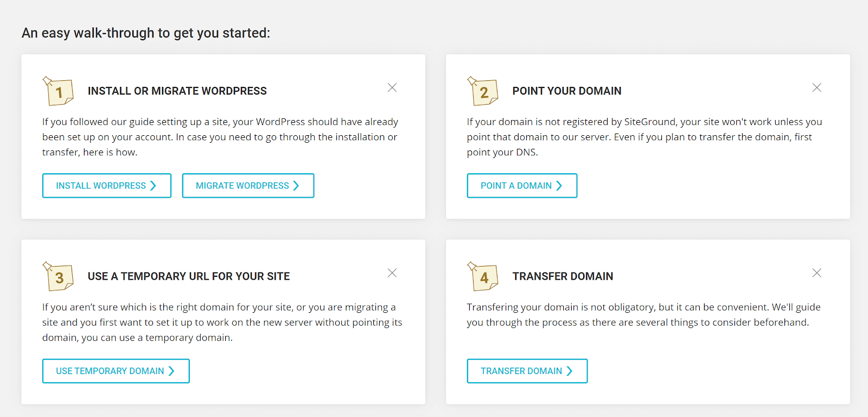Click the chevron arrow in Point a Domain
Image resolution: width=868 pixels, height=417 pixels.
[559, 186]
